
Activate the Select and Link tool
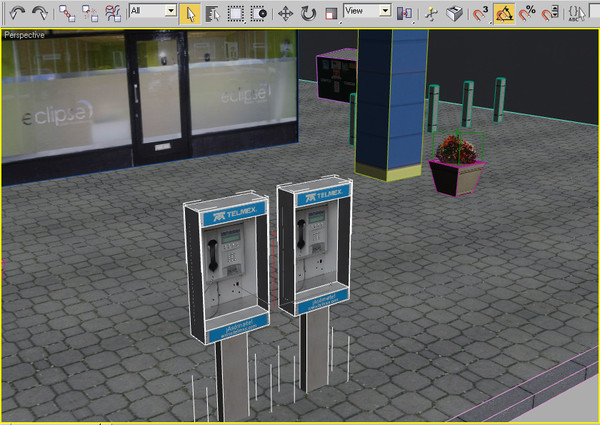(67, 13)
